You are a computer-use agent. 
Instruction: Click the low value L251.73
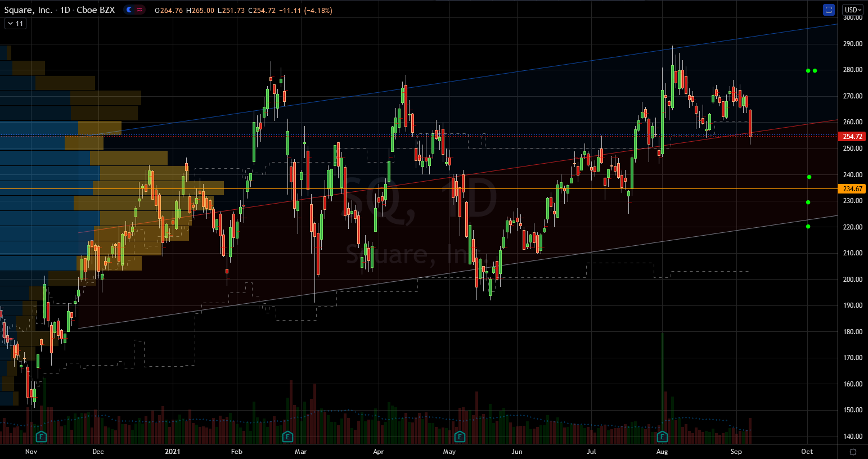[231, 10]
